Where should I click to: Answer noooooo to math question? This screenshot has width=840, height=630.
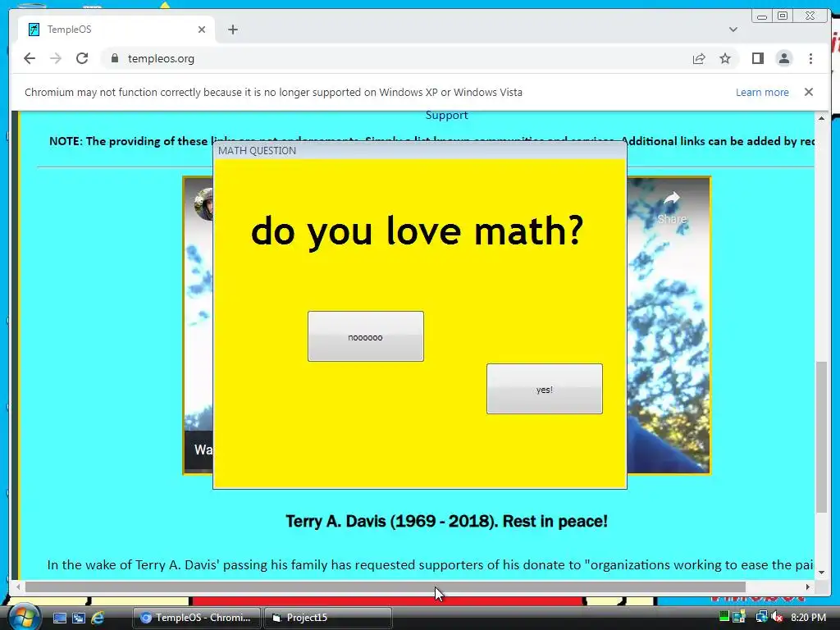[365, 336]
